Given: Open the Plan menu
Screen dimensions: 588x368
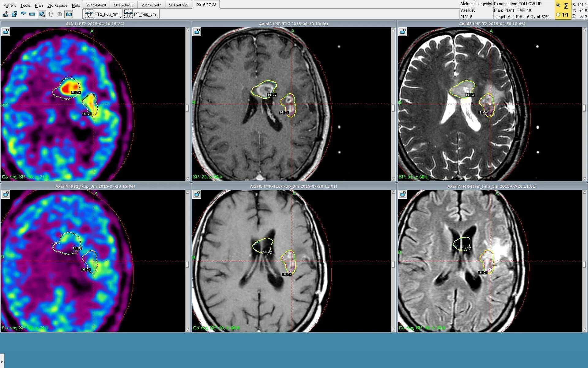Looking at the screenshot, I should (39, 5).
